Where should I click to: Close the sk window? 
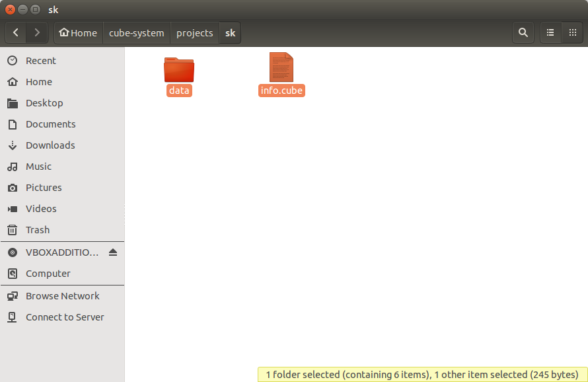click(x=10, y=9)
